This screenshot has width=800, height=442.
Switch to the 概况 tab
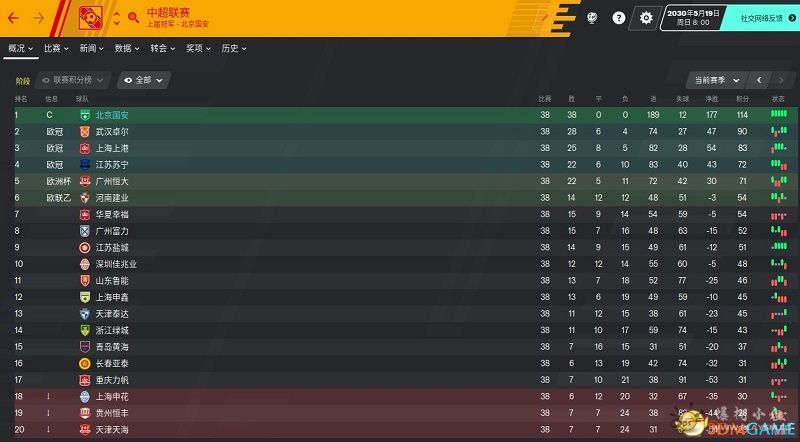pyautogui.click(x=19, y=48)
